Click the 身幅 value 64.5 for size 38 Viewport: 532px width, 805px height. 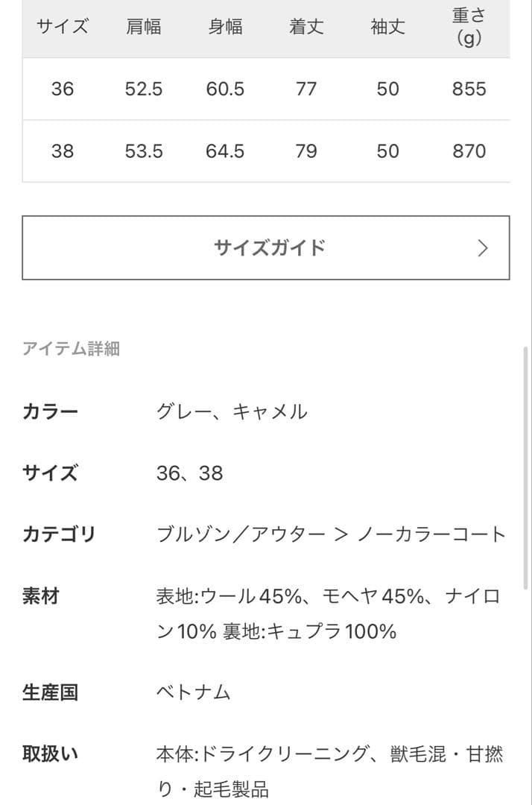point(225,151)
